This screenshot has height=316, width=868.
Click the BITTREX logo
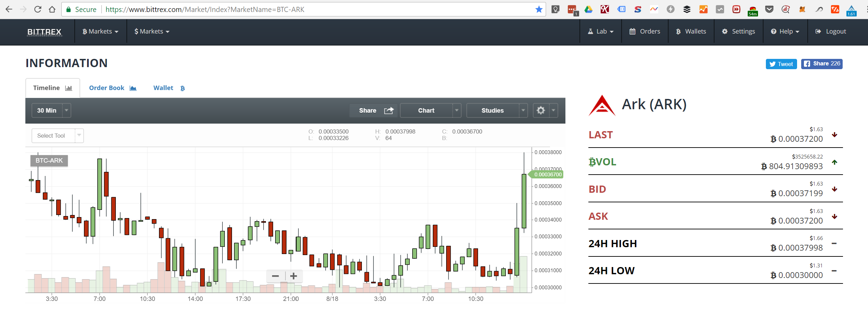(44, 32)
